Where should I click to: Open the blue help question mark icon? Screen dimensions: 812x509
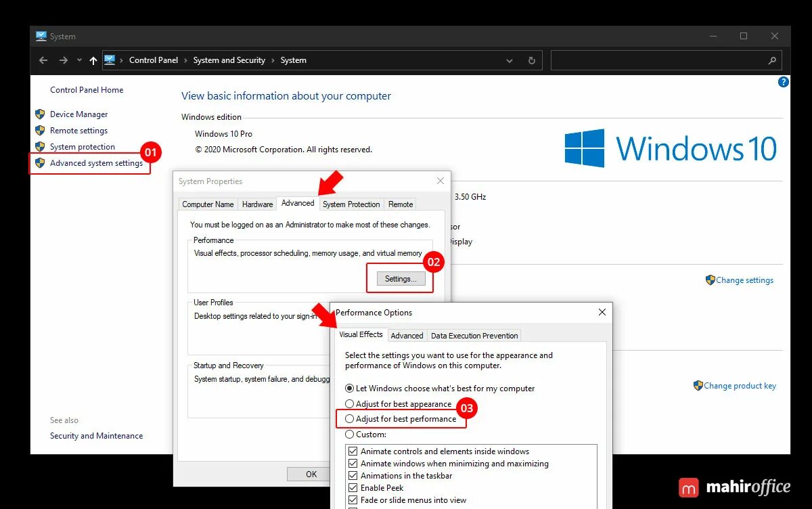(784, 82)
